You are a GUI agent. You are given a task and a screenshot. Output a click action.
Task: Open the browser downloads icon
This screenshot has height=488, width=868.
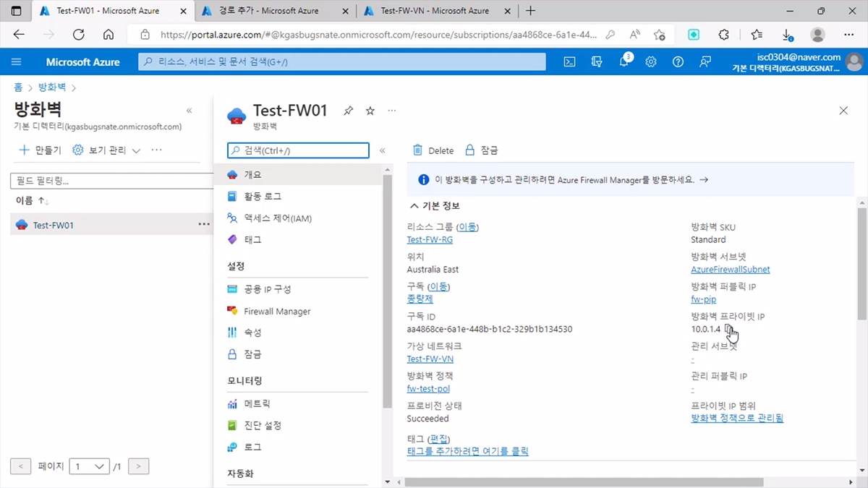[x=788, y=35]
